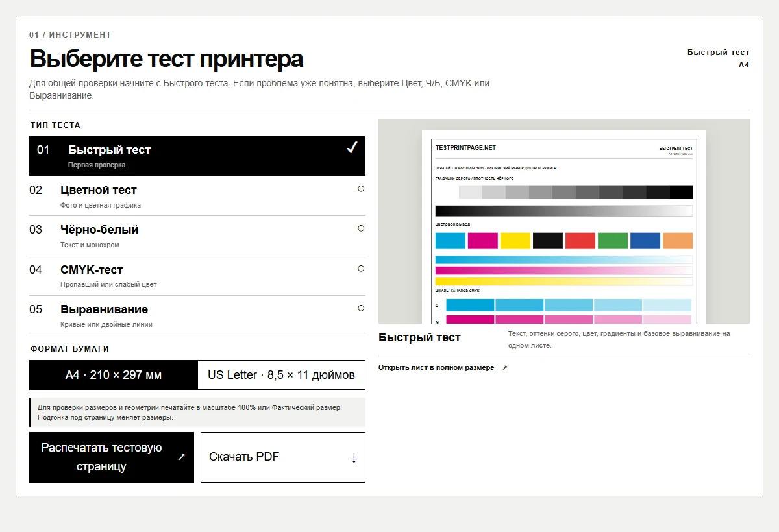Screen dimensions: 779x532
Task: Click the green color square in preview
Action: point(613,241)
